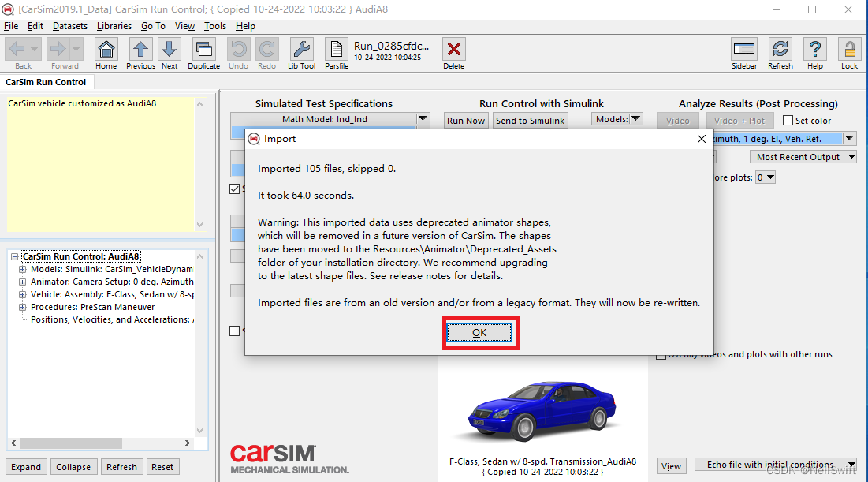The image size is (868, 482).
Task: Toggle the checked checkbox left of Import dialog
Action: 235,189
